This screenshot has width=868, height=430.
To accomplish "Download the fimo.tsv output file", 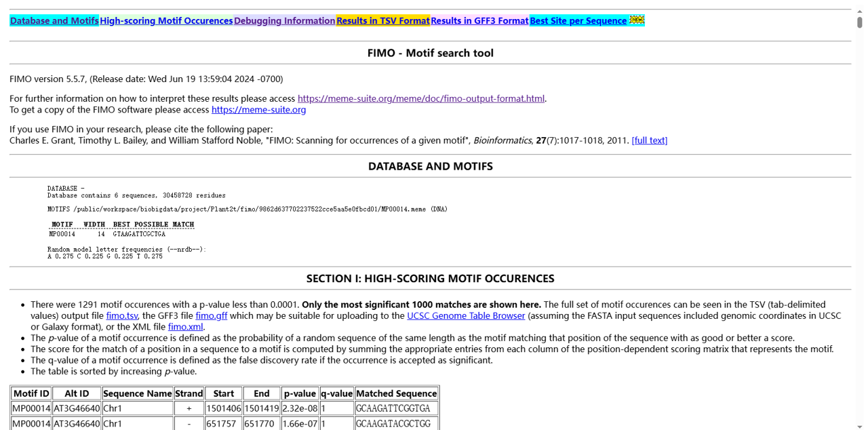I will tap(122, 316).
